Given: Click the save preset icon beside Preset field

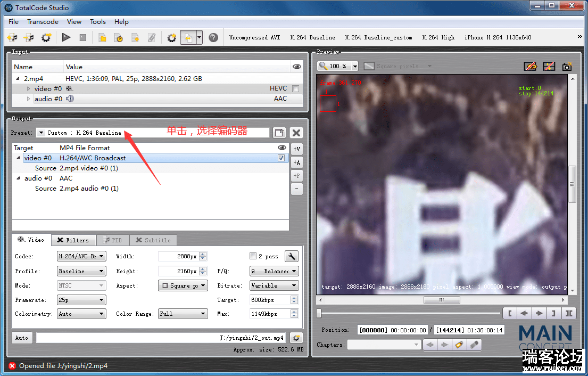Looking at the screenshot, I should pyautogui.click(x=279, y=133).
